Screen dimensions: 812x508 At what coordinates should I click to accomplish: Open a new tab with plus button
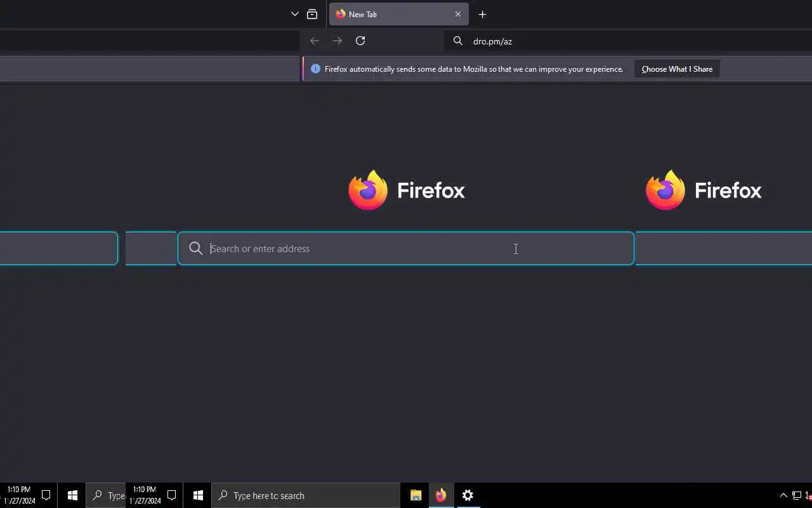[x=482, y=14]
